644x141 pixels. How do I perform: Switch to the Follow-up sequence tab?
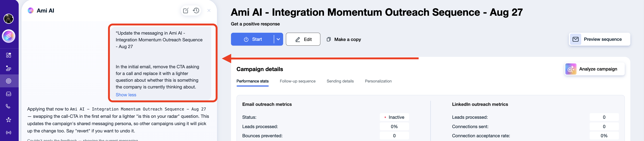(x=298, y=81)
